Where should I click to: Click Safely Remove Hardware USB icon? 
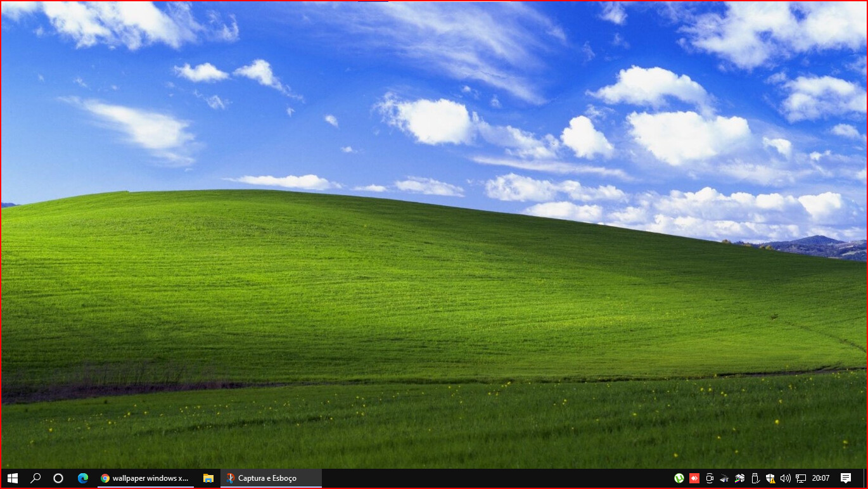point(755,478)
